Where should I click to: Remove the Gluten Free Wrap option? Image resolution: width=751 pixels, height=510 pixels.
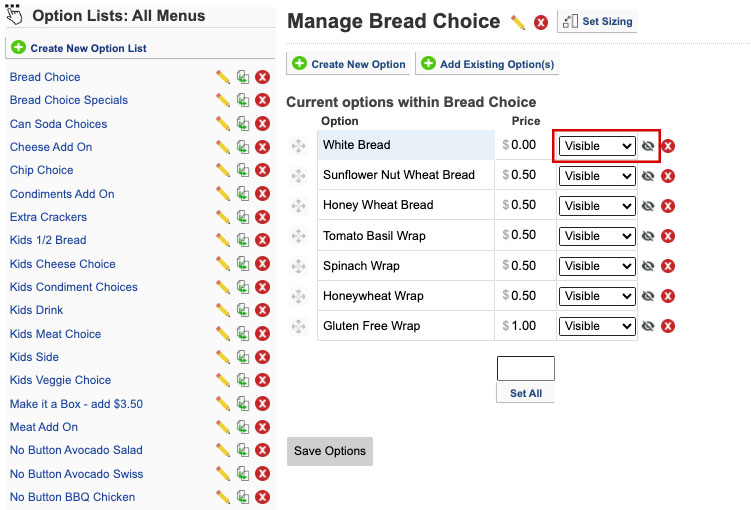pyautogui.click(x=668, y=326)
